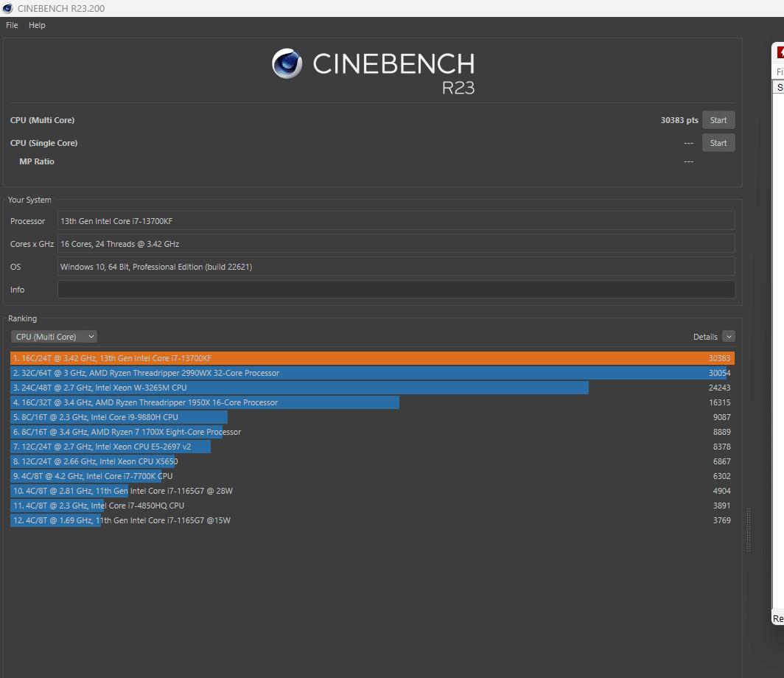The width and height of the screenshot is (784, 678).
Task: Click the 30383 pts multi core score
Action: [x=679, y=120]
